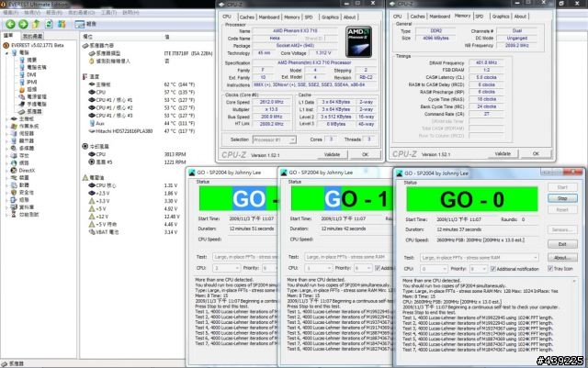This screenshot has height=368, width=588.
Task: Select DirectX in the EVEREST tree
Action: (27, 171)
